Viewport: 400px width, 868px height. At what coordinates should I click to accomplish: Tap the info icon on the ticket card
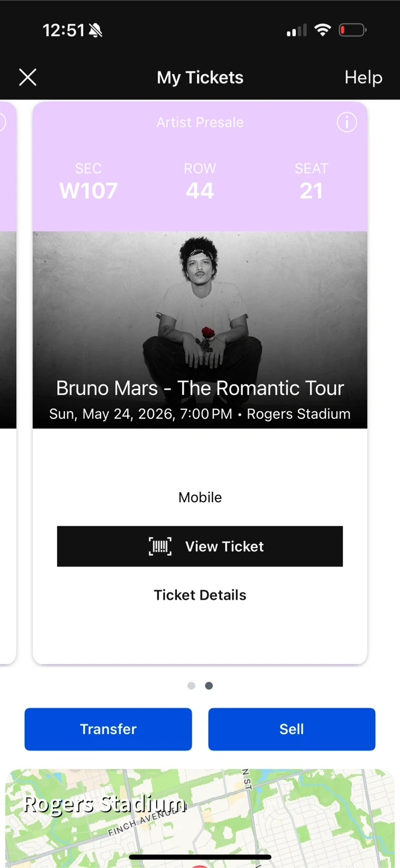coord(346,122)
